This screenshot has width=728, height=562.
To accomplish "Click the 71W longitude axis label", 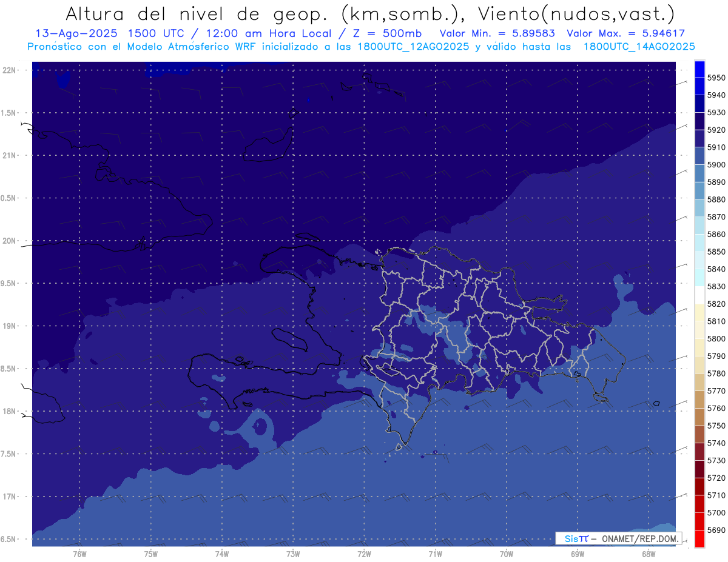I will coord(435,554).
